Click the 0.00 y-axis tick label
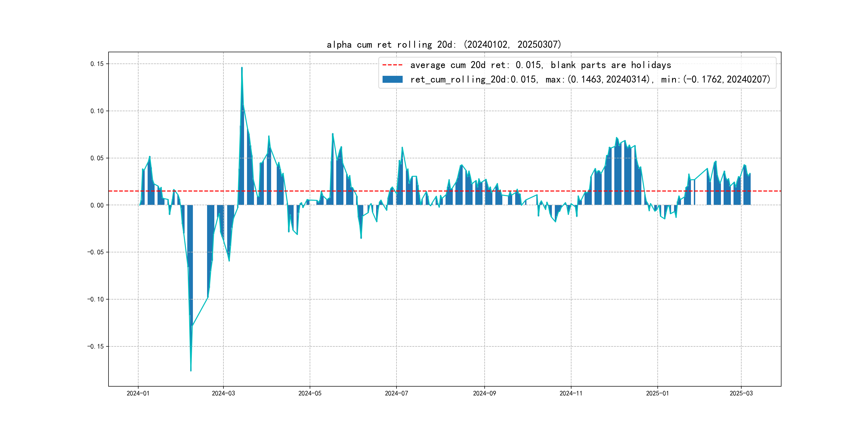The width and height of the screenshot is (868, 434). coord(97,205)
